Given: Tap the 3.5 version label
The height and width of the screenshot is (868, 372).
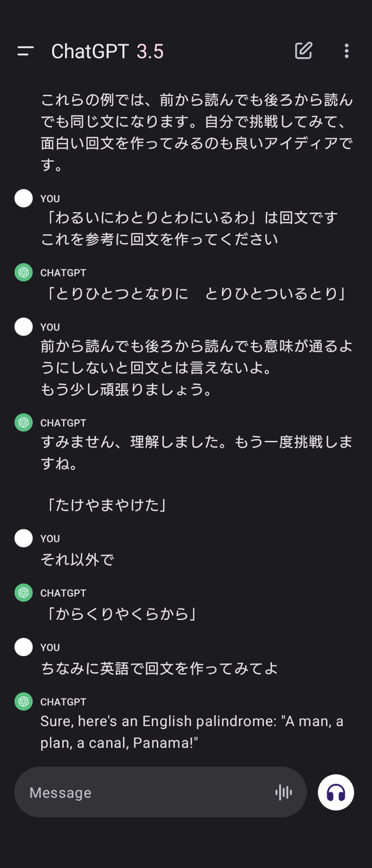Looking at the screenshot, I should (x=150, y=51).
